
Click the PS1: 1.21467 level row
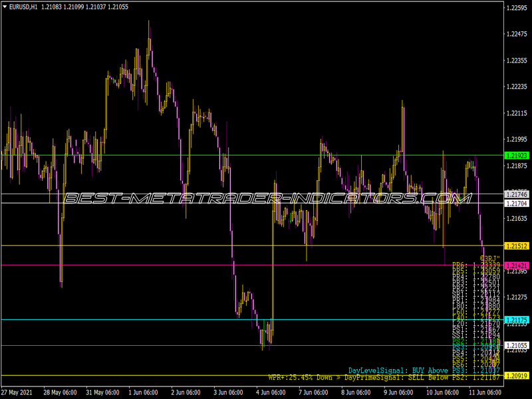[x=476, y=329]
